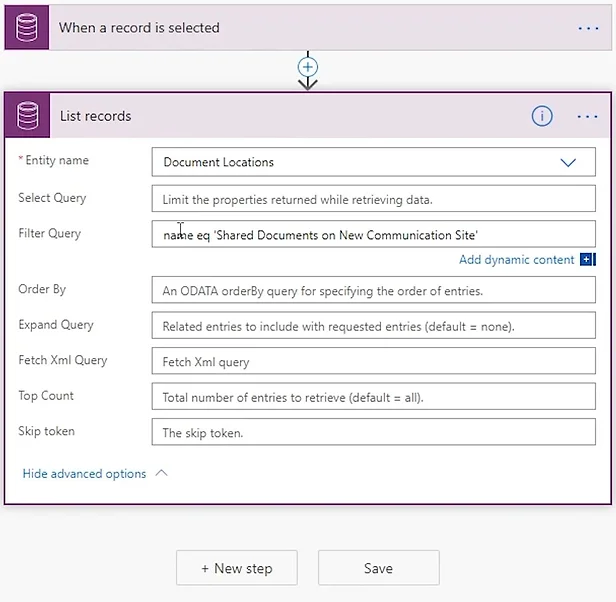The height and width of the screenshot is (602, 616).
Task: Click the Fetch Xml Query field
Action: [x=373, y=361]
